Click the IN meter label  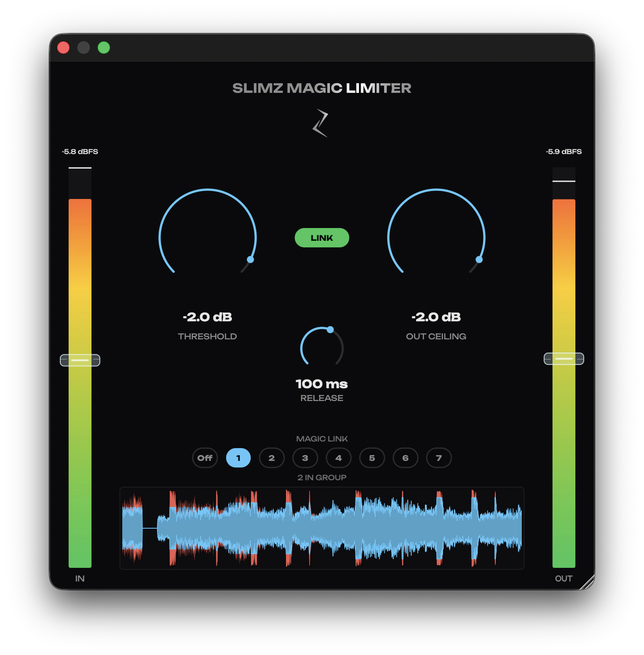coord(80,578)
